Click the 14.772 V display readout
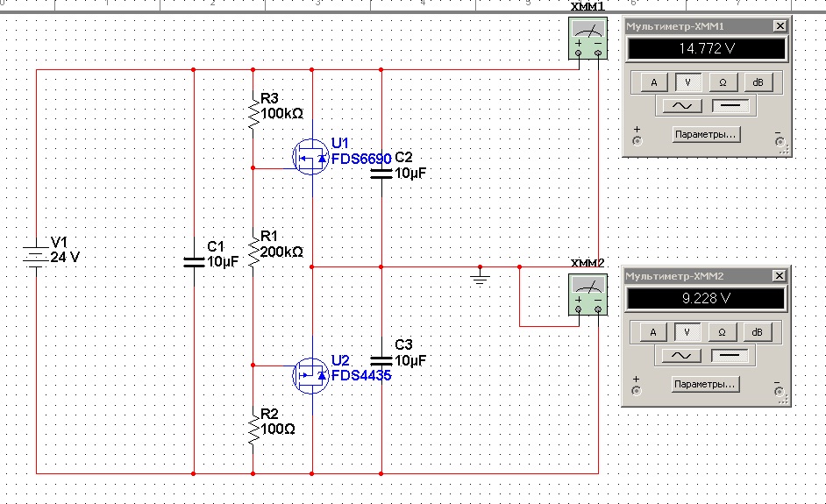Image resolution: width=826 pixels, height=504 pixels. click(706, 49)
